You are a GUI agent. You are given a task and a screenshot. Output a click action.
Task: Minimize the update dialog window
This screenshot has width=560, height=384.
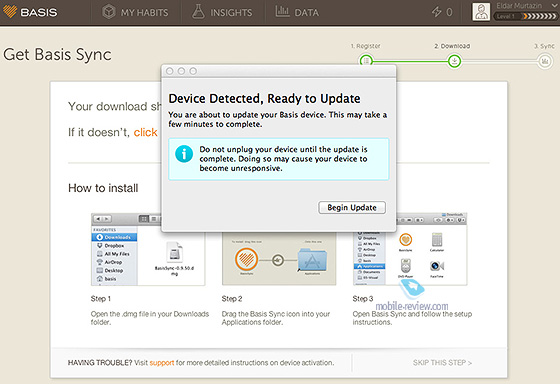(x=181, y=71)
